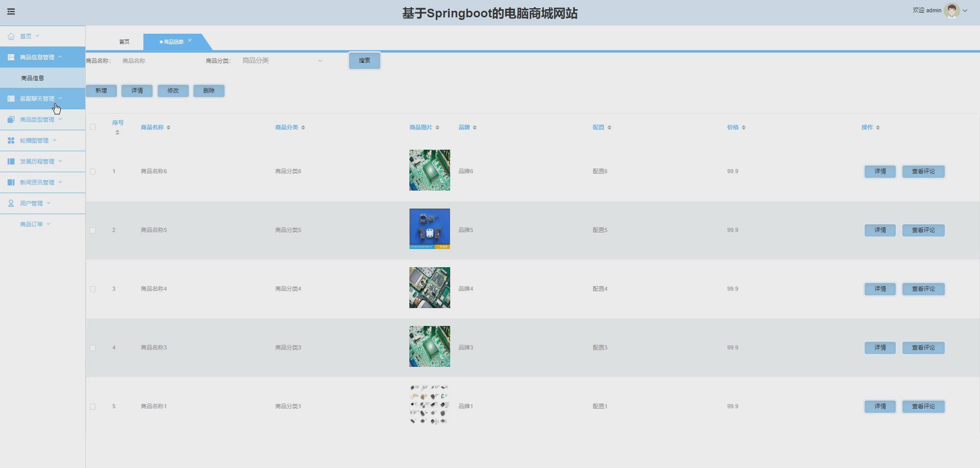Screen dimensions: 980x468
Task: Click the hamburger menu icon top left
Action: (11, 11)
